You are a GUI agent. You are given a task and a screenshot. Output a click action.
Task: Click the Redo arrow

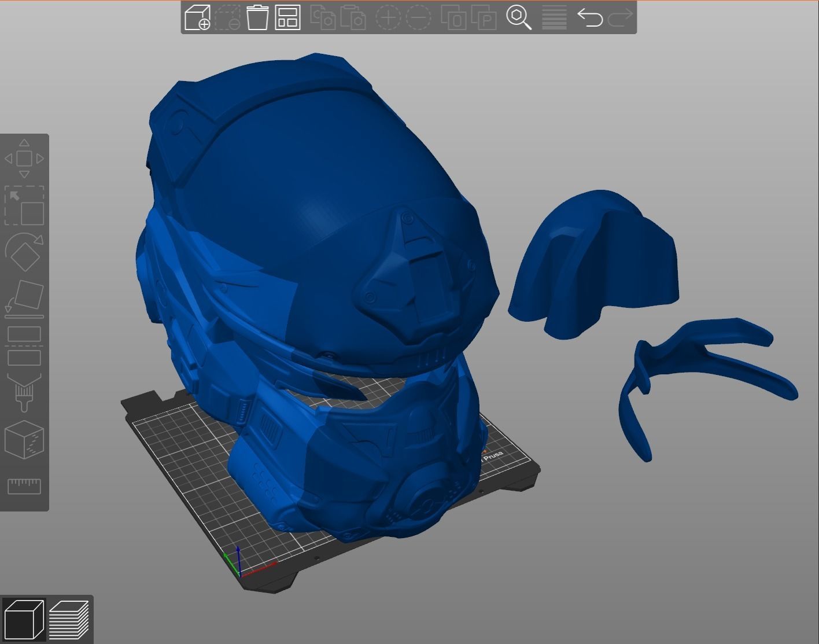(x=620, y=17)
